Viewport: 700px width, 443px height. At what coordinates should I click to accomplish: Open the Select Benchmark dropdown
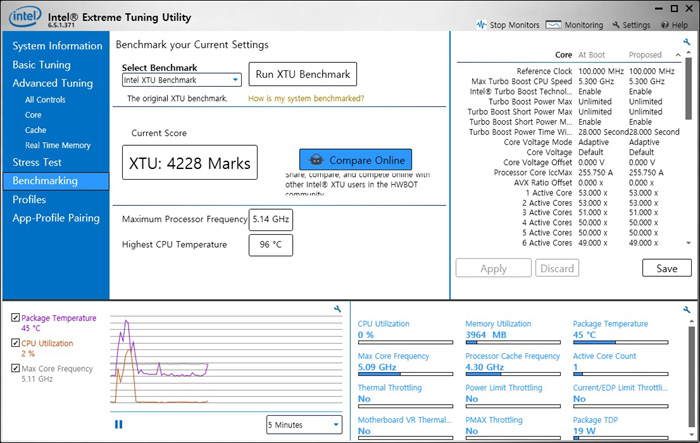tap(182, 80)
